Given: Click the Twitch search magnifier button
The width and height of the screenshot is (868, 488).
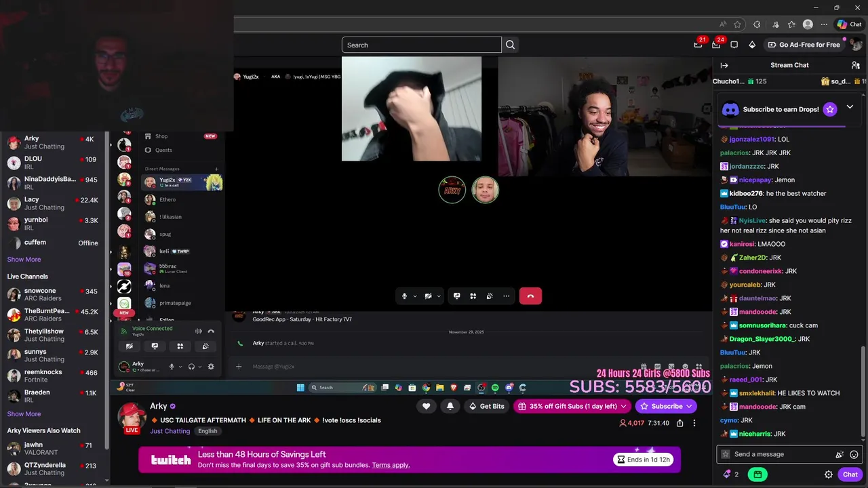Looking at the screenshot, I should tap(511, 45).
